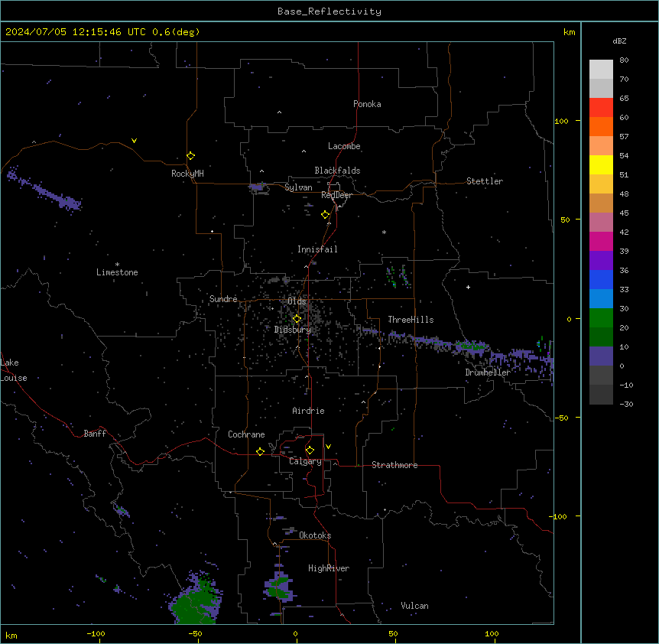Pick the magenta 42-39 dBZ legend swatch

(601, 241)
